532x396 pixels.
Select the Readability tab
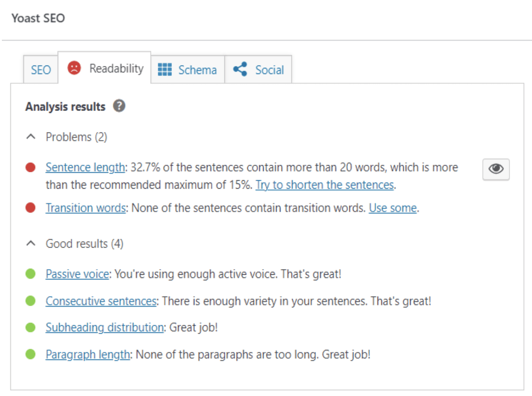pos(104,68)
